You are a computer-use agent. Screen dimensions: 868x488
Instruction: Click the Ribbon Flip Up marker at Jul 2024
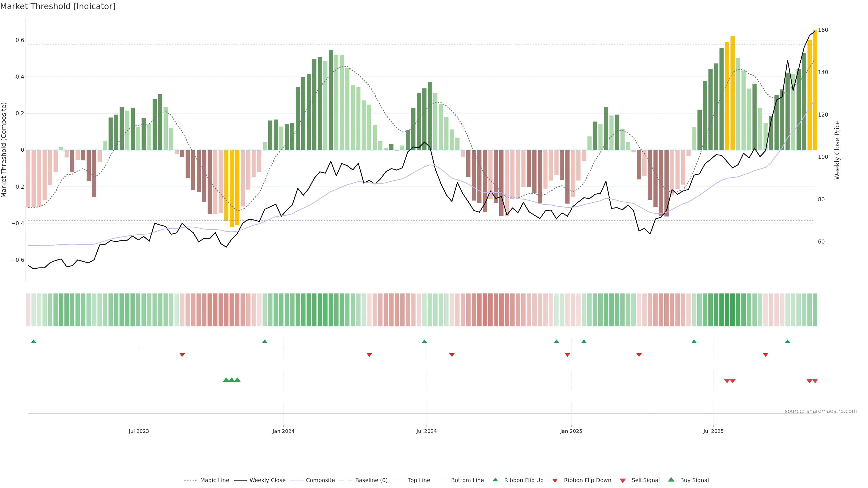click(424, 342)
